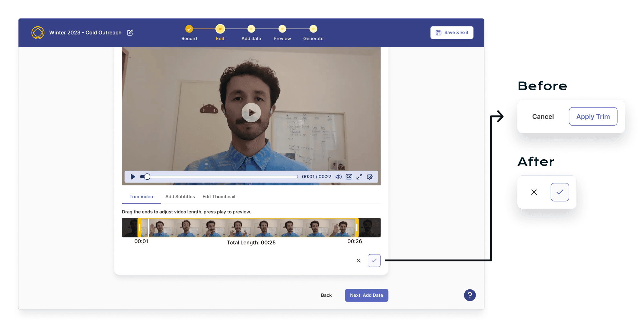The height and width of the screenshot is (328, 644).
Task: Click the white playhead line in trim strip
Action: [148, 228]
